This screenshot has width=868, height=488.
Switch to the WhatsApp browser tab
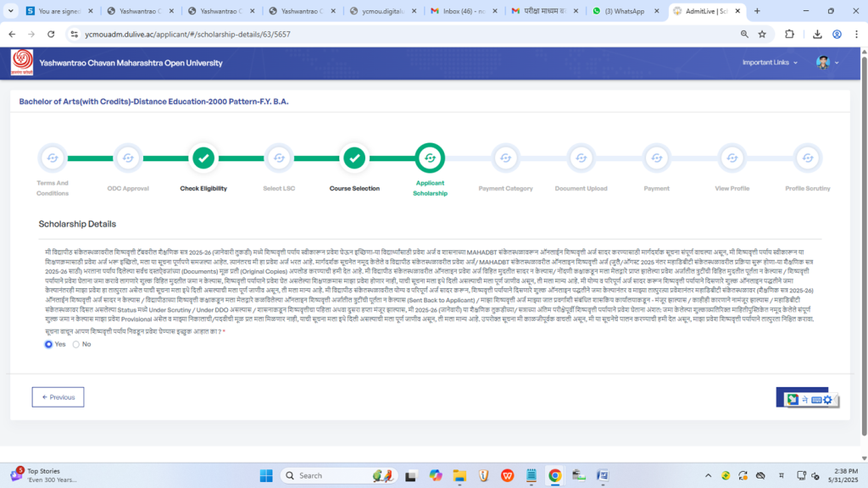coord(623,11)
